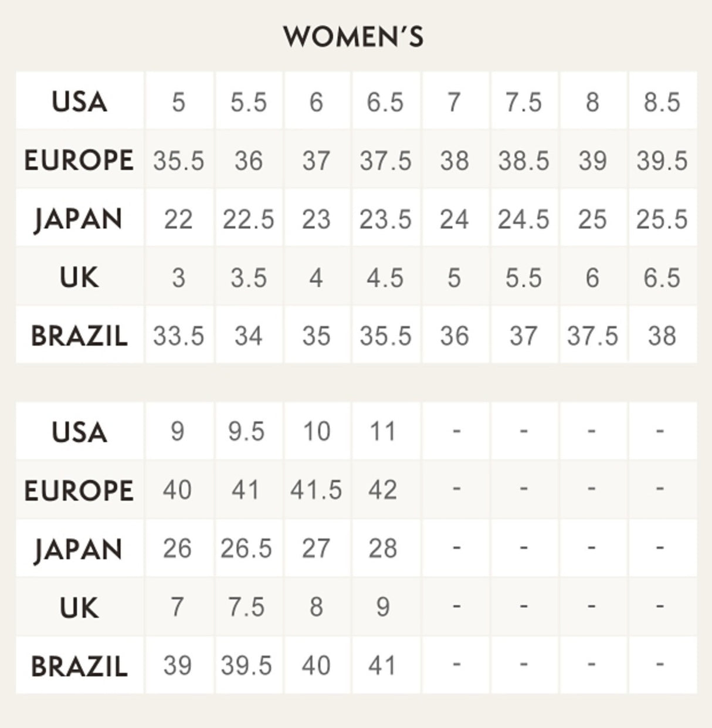The width and height of the screenshot is (712, 728).
Task: Select Europe size 41.5 cell
Action: tap(316, 490)
